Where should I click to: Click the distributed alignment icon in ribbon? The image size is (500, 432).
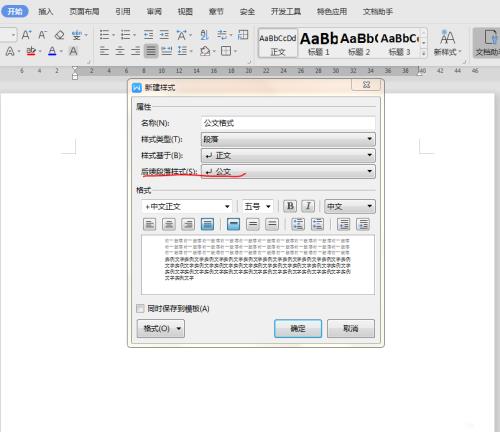pyautogui.click(x=167, y=51)
